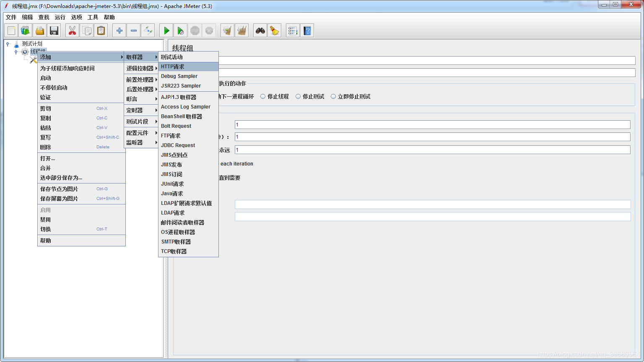
Task: Select the 立即停止测试 radio button
Action: click(333, 96)
